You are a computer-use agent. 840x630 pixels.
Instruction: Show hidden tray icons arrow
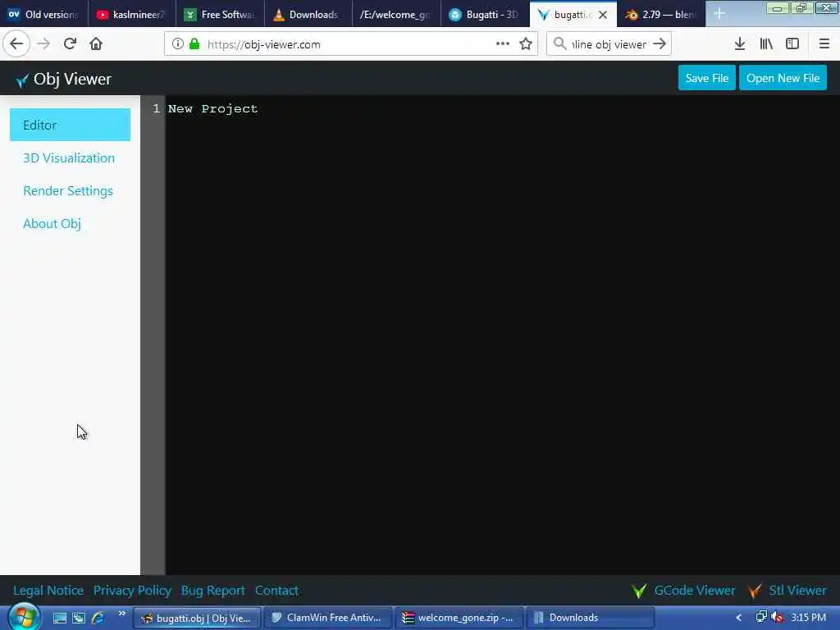(x=739, y=618)
